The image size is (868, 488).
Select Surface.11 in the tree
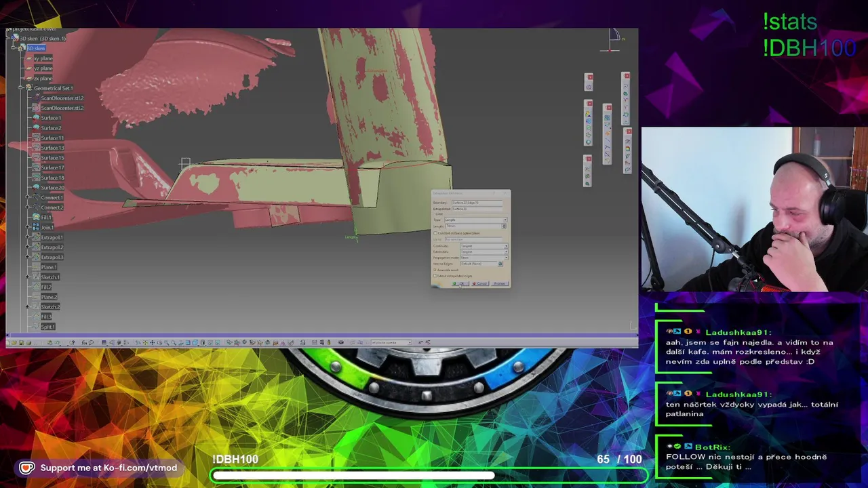coord(52,138)
